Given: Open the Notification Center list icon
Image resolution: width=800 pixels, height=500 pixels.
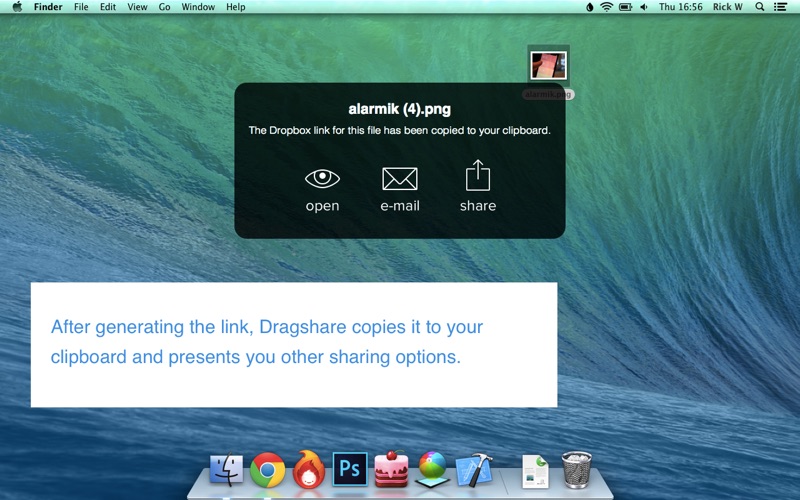Looking at the screenshot, I should [781, 7].
